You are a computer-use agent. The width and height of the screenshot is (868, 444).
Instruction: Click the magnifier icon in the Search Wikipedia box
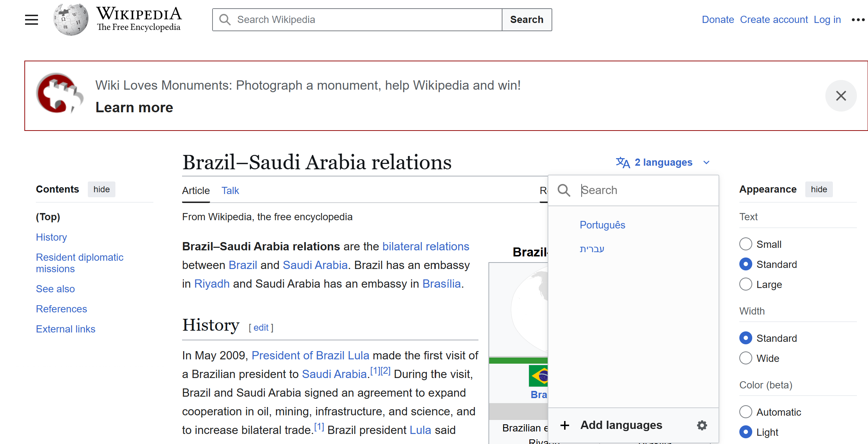click(x=225, y=20)
